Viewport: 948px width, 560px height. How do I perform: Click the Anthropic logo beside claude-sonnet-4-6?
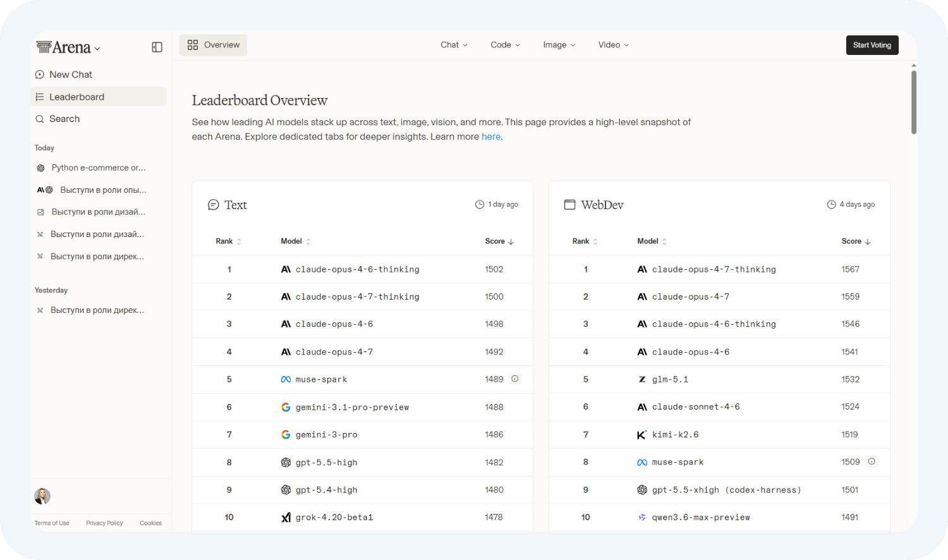point(642,407)
